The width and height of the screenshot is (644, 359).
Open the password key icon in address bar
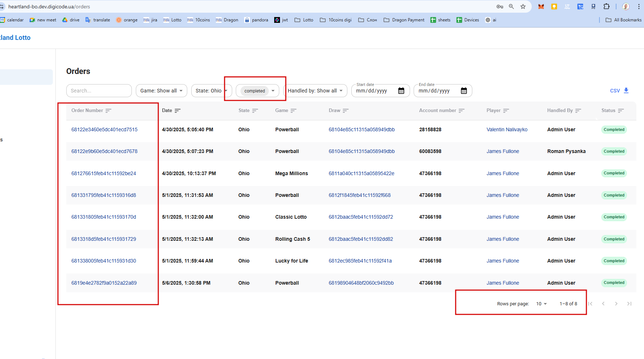pos(500,7)
